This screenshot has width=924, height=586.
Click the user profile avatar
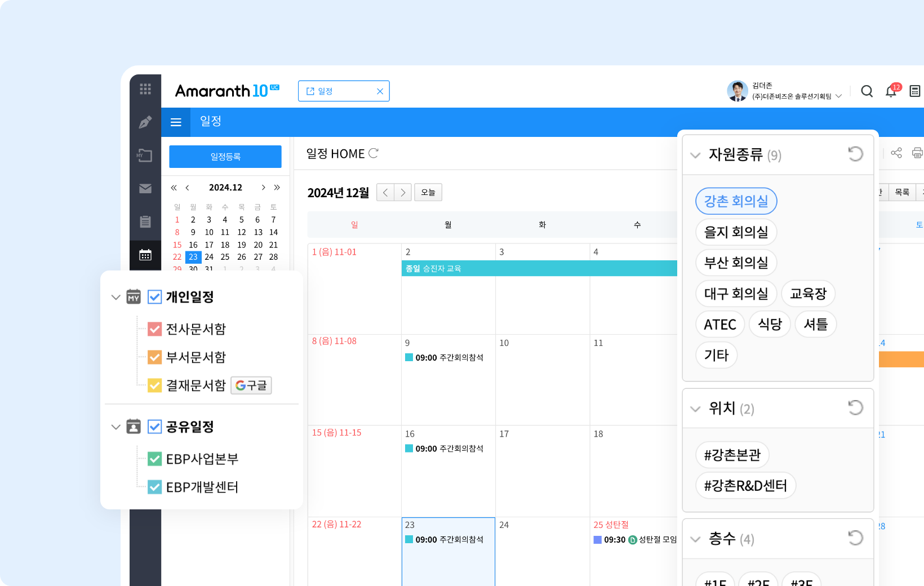pyautogui.click(x=737, y=91)
